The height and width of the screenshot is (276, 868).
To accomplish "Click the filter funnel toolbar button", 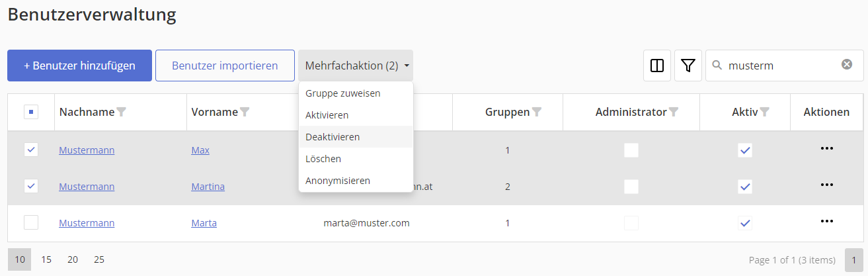I will [x=688, y=66].
